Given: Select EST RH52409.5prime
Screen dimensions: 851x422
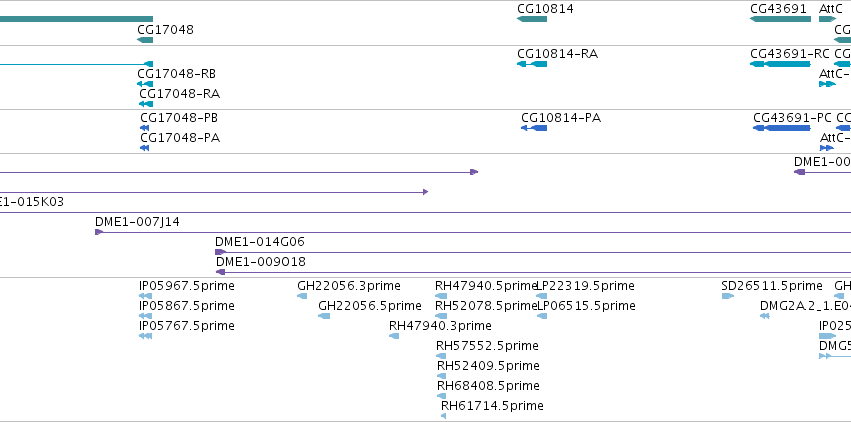Looking at the screenshot, I should (x=488, y=366).
